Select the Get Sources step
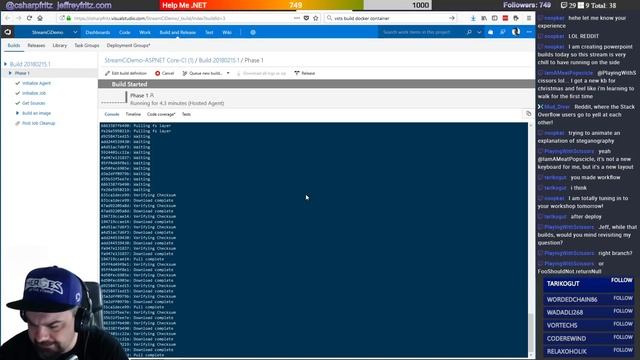The width and height of the screenshot is (640, 360). tap(33, 103)
